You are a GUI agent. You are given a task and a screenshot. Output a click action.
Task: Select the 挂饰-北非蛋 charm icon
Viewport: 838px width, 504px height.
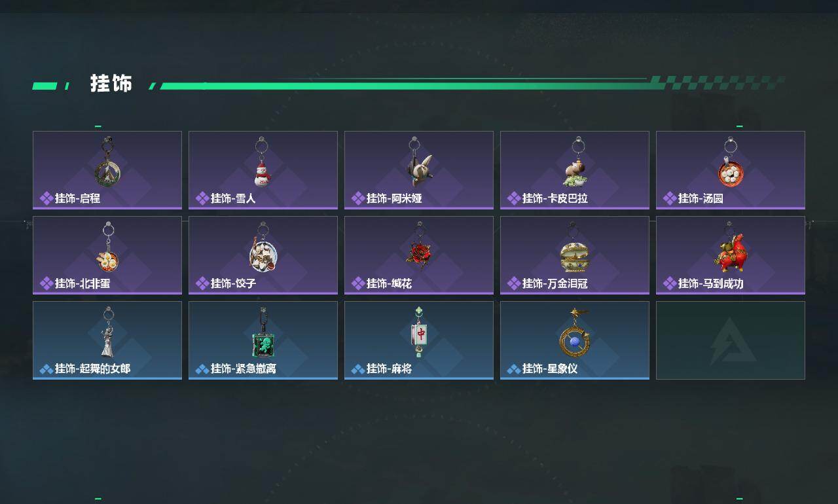coord(107,248)
